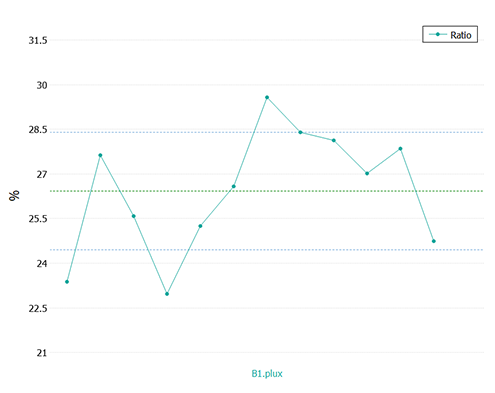
Task: Click the Ratio legend line marker
Action: click(438, 34)
